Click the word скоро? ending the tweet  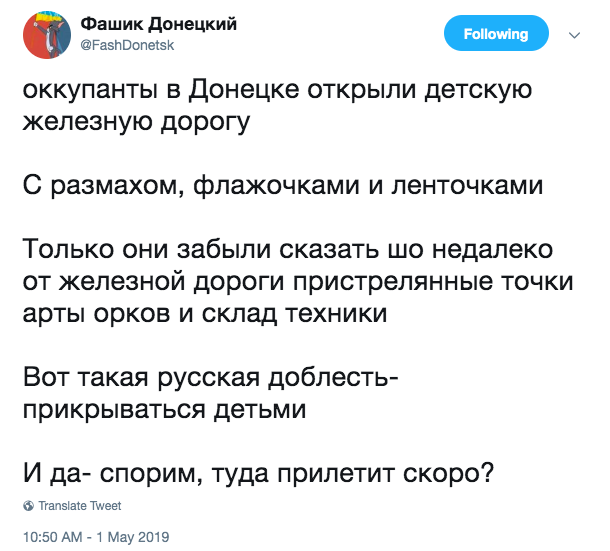[x=448, y=473]
